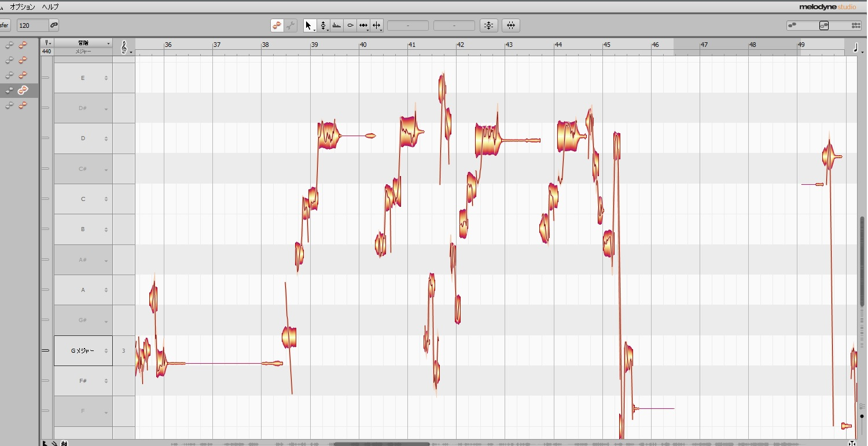This screenshot has height=446, width=868.
Task: Open the Quantize Time macro
Action: point(511,25)
